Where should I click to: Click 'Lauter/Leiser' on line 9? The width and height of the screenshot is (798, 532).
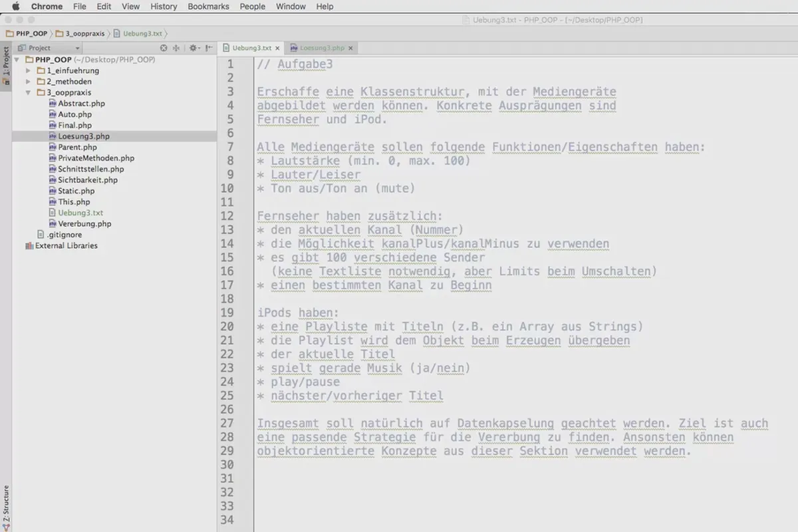[315, 175]
